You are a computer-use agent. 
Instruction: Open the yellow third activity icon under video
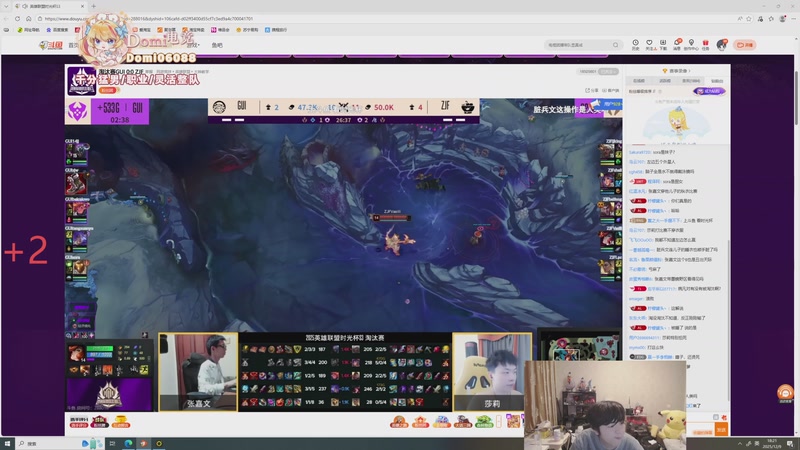tap(121, 421)
